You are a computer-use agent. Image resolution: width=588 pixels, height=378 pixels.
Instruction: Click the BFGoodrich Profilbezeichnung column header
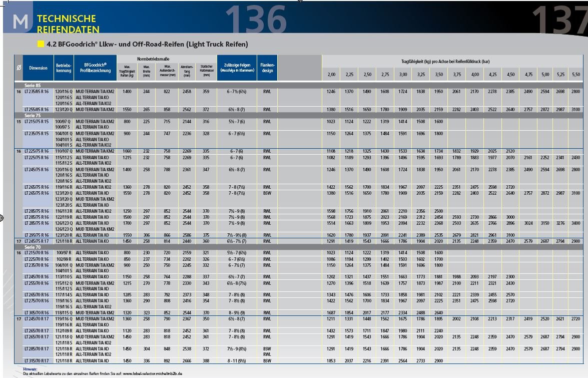coord(95,68)
